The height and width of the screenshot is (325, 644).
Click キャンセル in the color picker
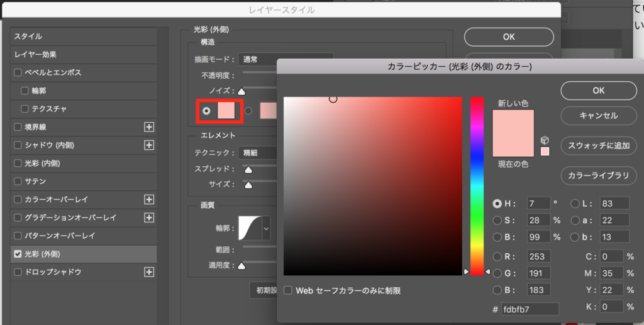click(599, 116)
